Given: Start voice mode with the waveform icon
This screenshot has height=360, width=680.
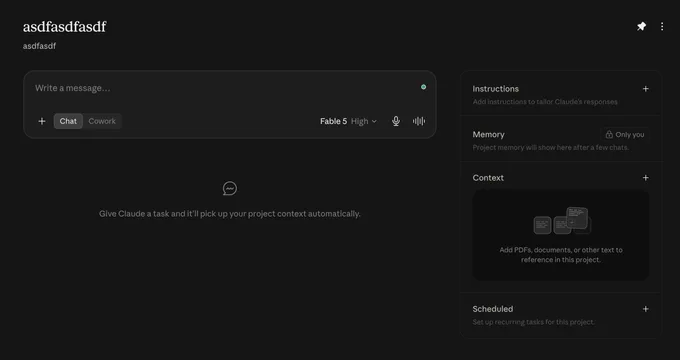Looking at the screenshot, I should (418, 121).
